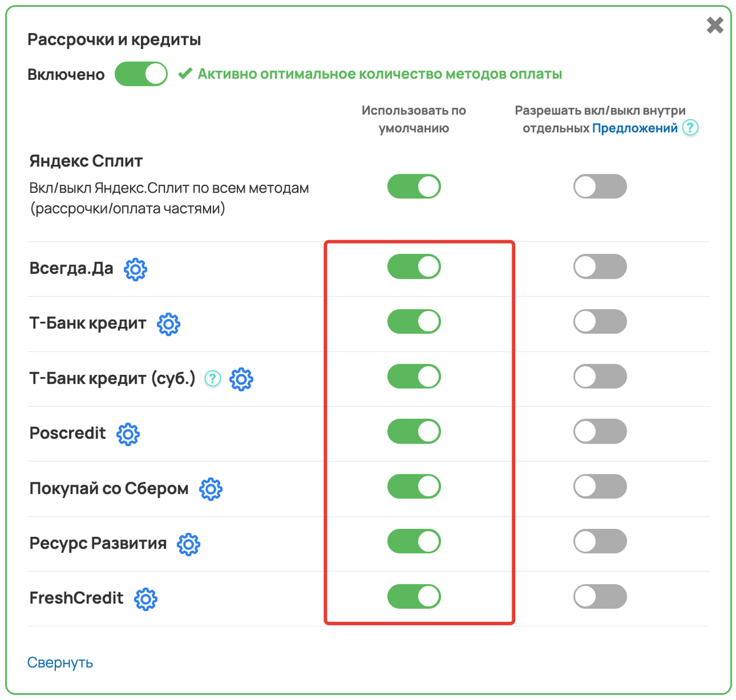Close the Рассрочки и кредиты dialog
This screenshot has height=700, width=736.
click(715, 25)
